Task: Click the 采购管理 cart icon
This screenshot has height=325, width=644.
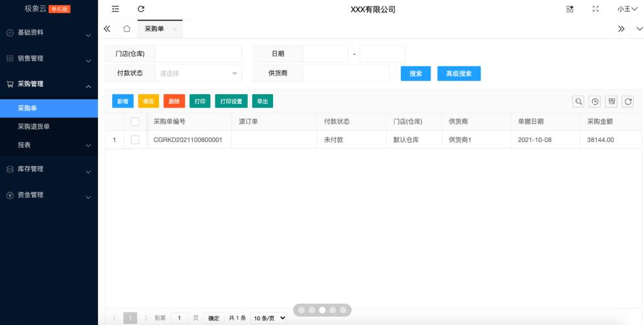Action: [10, 84]
